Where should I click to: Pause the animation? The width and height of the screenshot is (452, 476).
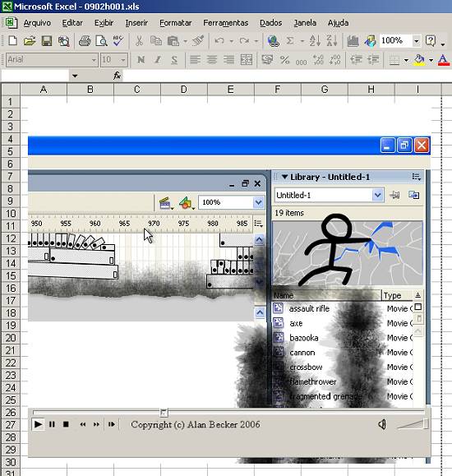[52, 424]
